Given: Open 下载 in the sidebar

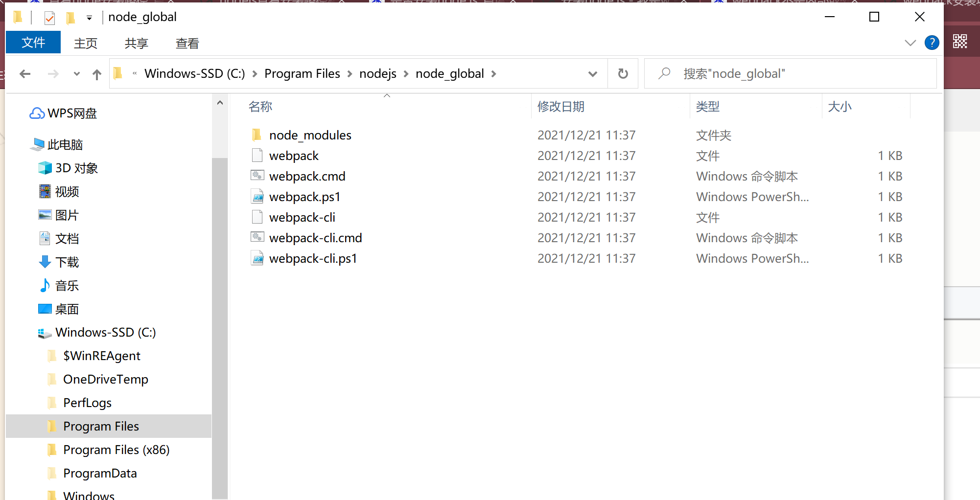Looking at the screenshot, I should (67, 262).
